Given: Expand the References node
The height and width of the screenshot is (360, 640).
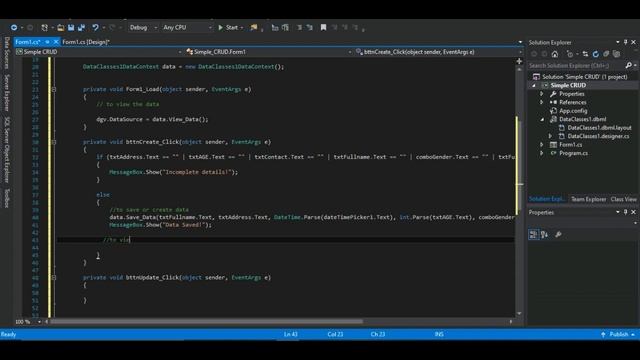Looking at the screenshot, I should pos(542,102).
